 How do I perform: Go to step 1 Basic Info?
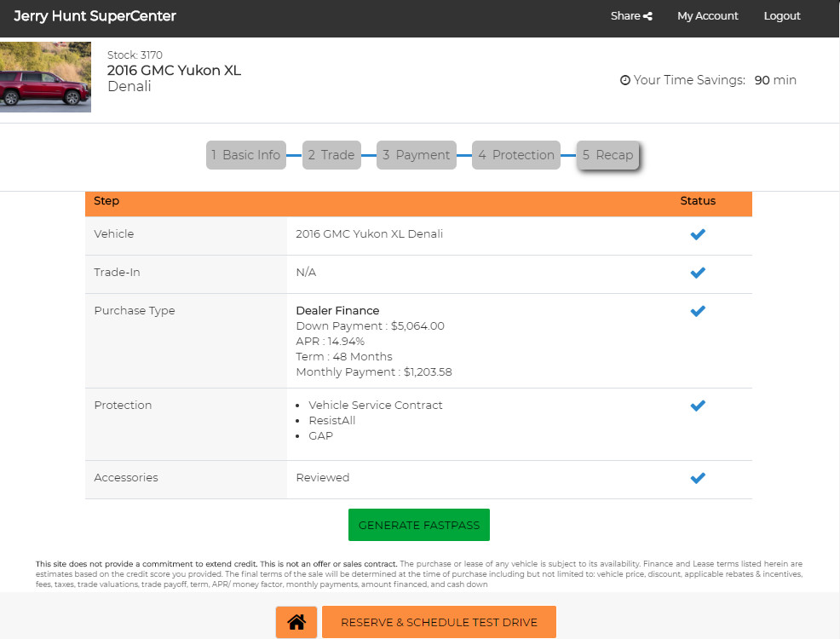[246, 155]
